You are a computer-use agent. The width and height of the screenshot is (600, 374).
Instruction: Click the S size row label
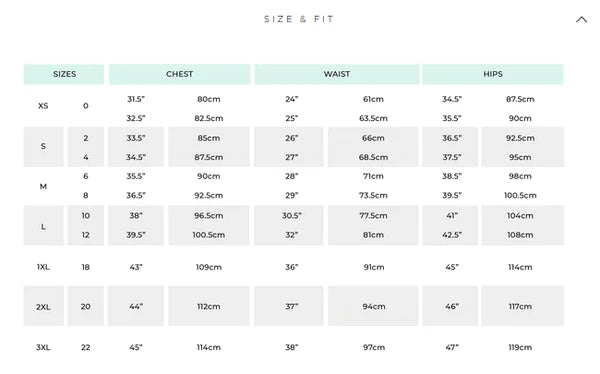point(44,147)
